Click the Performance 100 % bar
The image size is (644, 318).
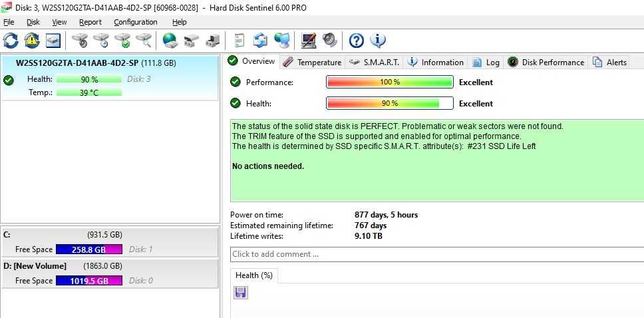tap(390, 82)
